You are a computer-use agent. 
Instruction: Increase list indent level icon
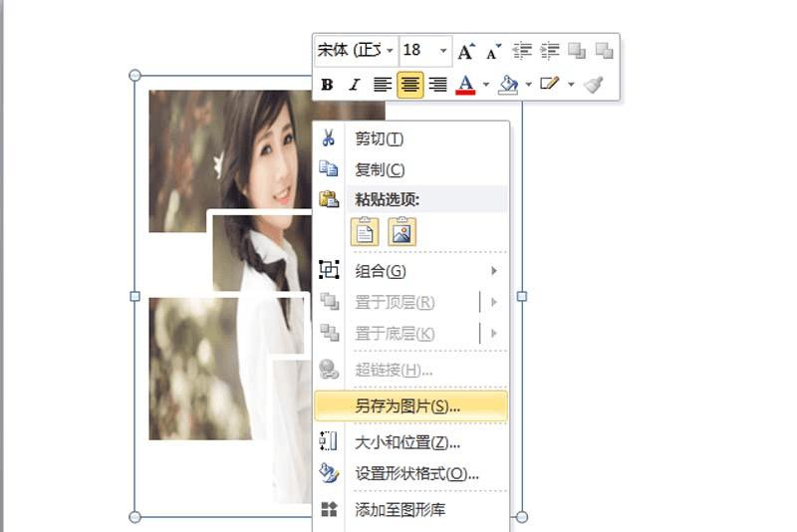pyautogui.click(x=550, y=51)
